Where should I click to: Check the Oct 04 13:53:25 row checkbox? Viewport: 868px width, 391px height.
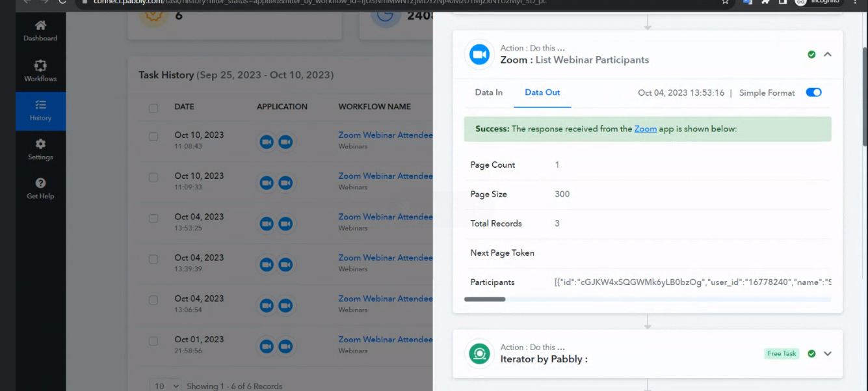coord(153,219)
